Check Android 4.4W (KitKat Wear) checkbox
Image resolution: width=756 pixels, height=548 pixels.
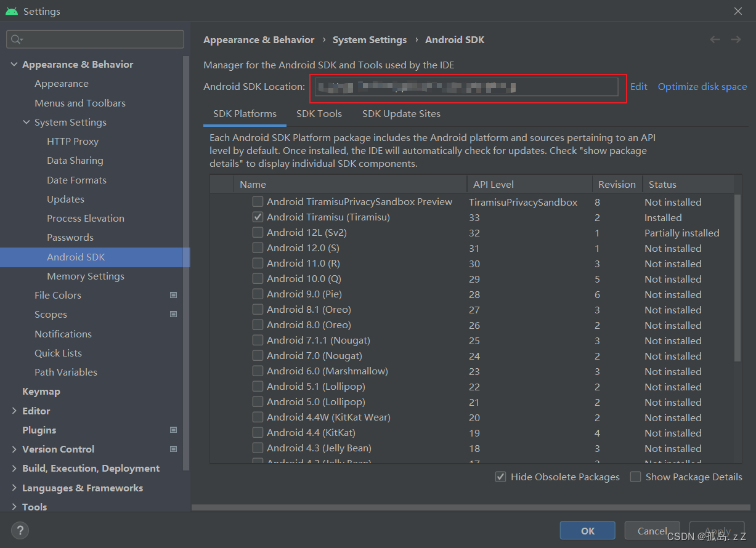258,417
